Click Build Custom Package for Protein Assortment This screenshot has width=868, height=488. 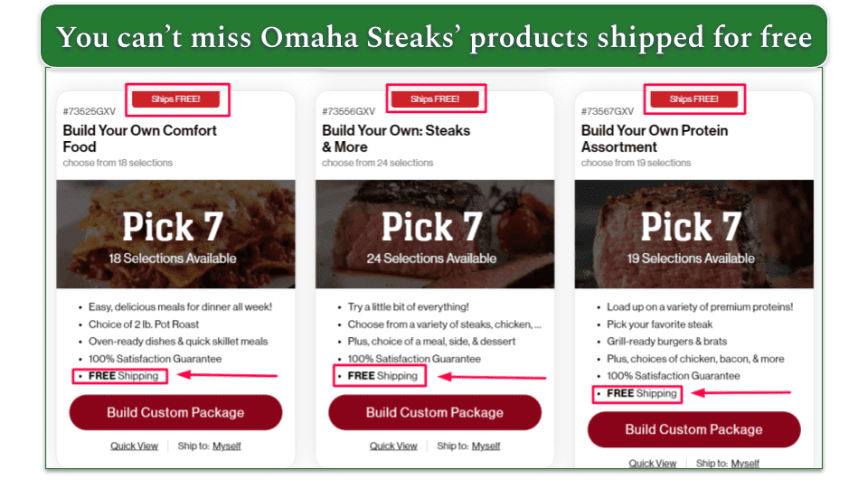[693, 429]
